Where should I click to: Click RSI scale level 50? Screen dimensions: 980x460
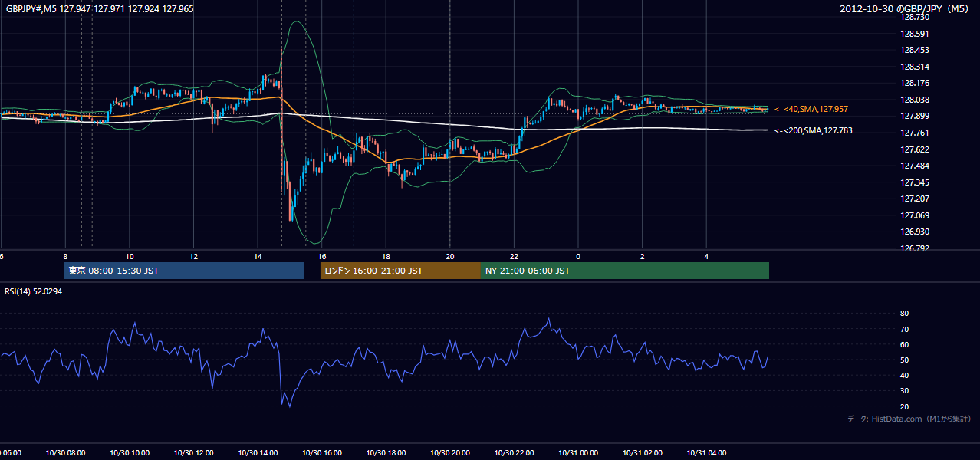tap(905, 360)
